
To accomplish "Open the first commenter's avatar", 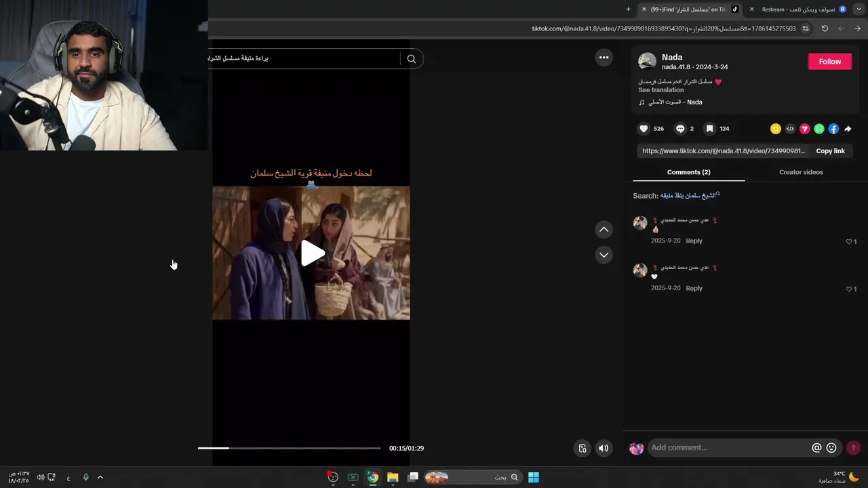I will pos(640,223).
